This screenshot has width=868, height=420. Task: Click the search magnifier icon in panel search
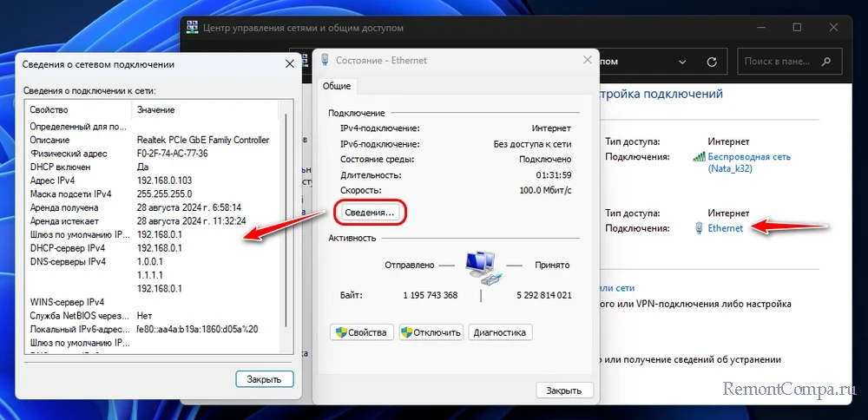pyautogui.click(x=825, y=62)
